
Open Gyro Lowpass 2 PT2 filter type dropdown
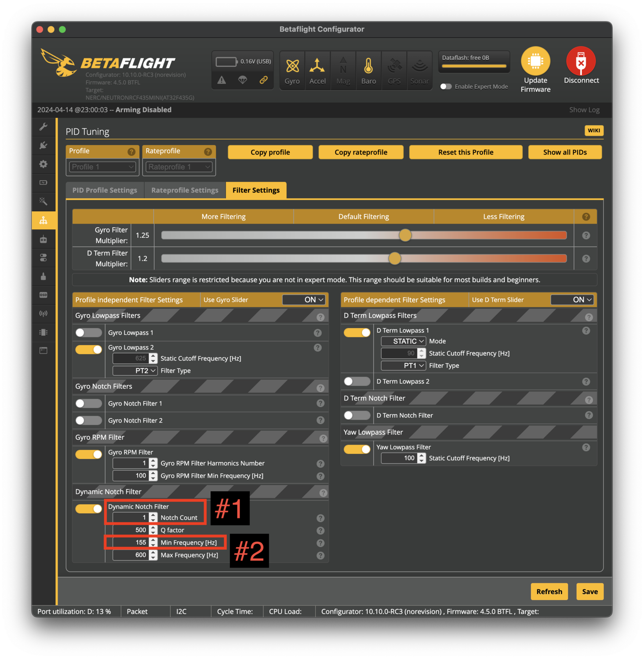135,371
